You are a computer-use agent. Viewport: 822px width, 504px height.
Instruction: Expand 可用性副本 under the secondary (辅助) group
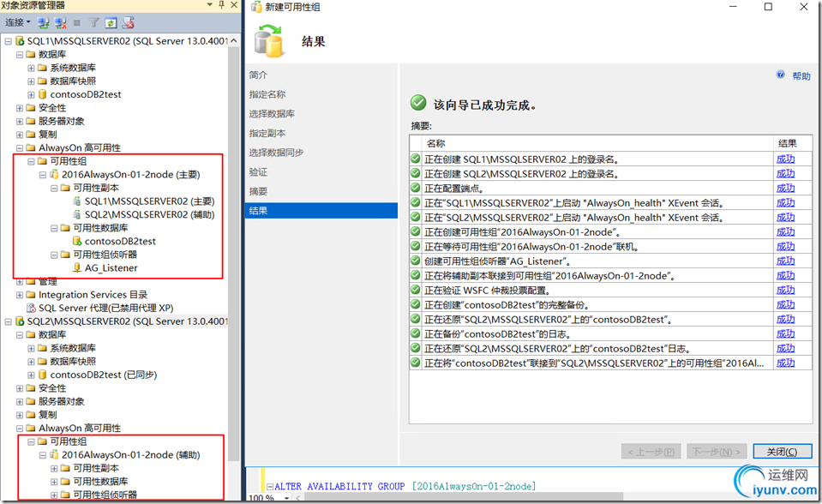(x=54, y=468)
